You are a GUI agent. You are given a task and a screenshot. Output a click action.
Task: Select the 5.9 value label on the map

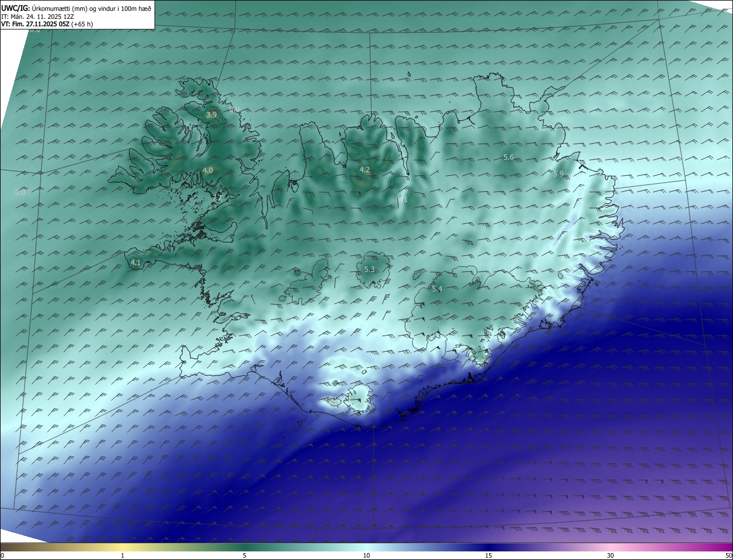(558, 173)
